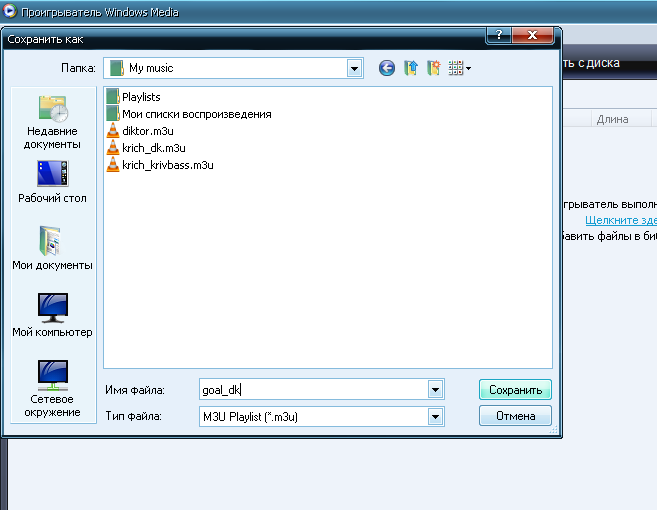Click the Windows Media Player title icon
This screenshot has width=657, height=510.
[9, 11]
